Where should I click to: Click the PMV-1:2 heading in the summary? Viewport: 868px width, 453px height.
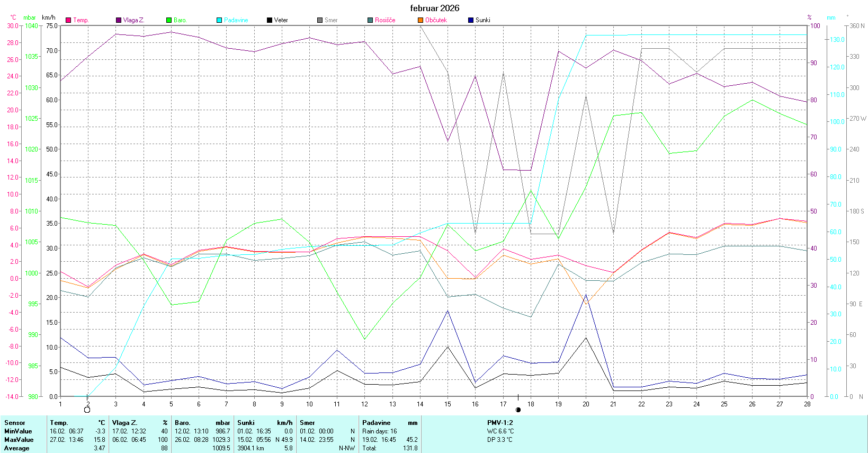tap(500, 423)
